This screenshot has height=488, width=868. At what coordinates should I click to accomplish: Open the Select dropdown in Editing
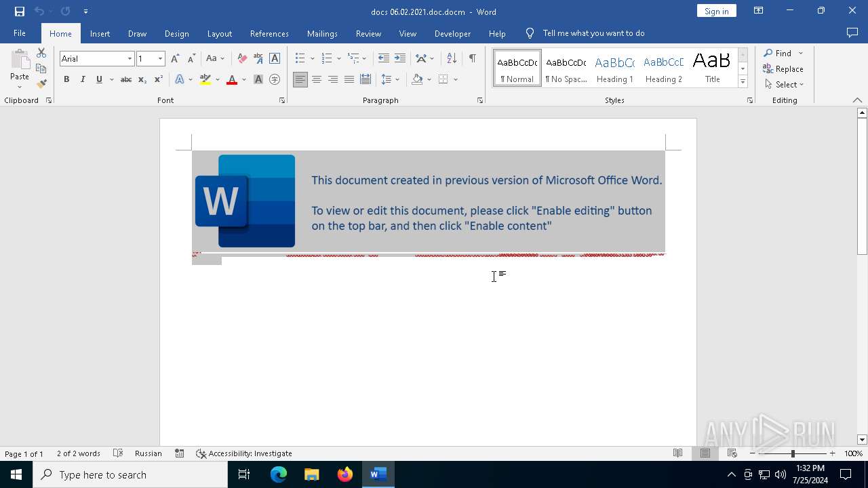(784, 85)
